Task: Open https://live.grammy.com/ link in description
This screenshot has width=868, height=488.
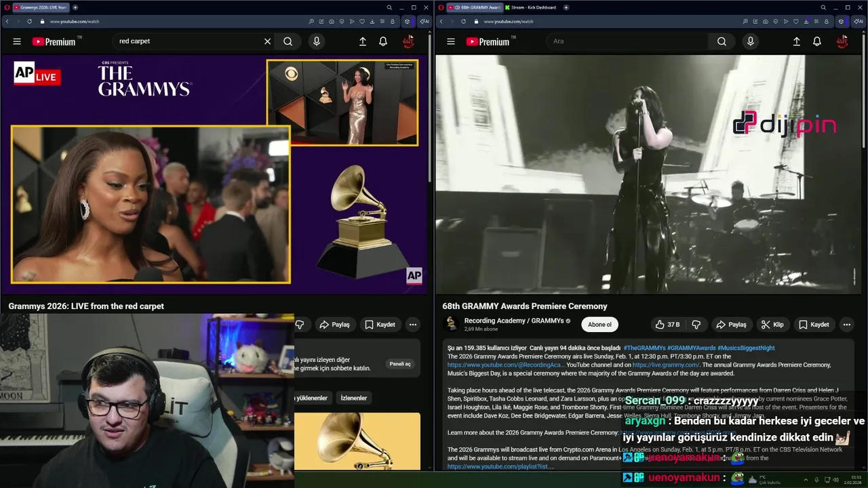Action: pyautogui.click(x=665, y=365)
